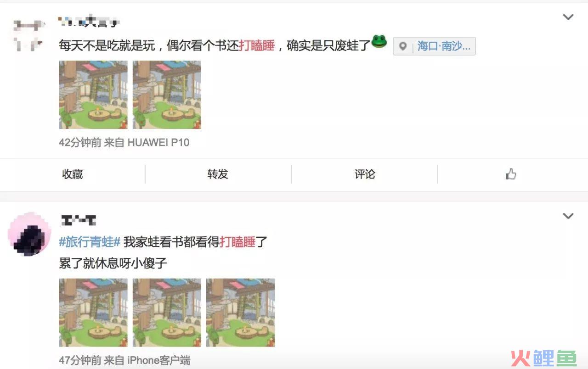Open third image of second post
This screenshot has height=369, width=588.
click(x=240, y=313)
